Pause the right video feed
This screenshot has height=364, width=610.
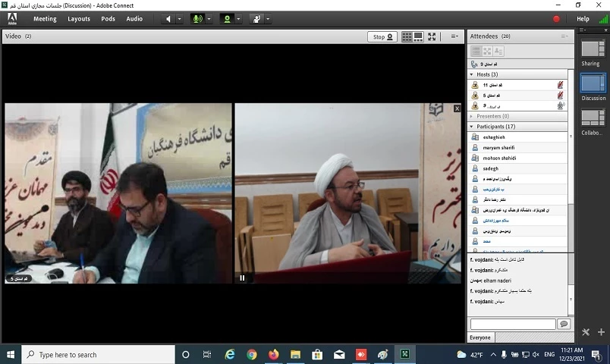pyautogui.click(x=243, y=278)
